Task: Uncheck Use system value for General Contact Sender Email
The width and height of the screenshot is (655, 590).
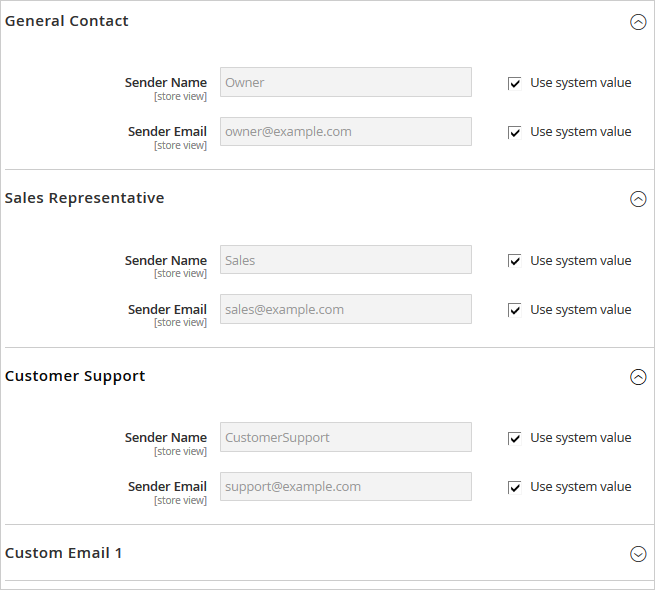Action: [x=515, y=132]
